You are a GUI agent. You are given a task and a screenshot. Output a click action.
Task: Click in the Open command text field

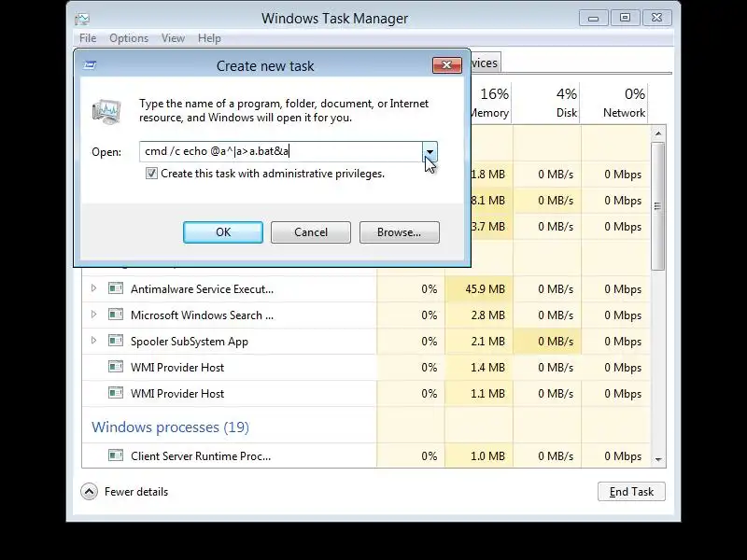(x=281, y=152)
